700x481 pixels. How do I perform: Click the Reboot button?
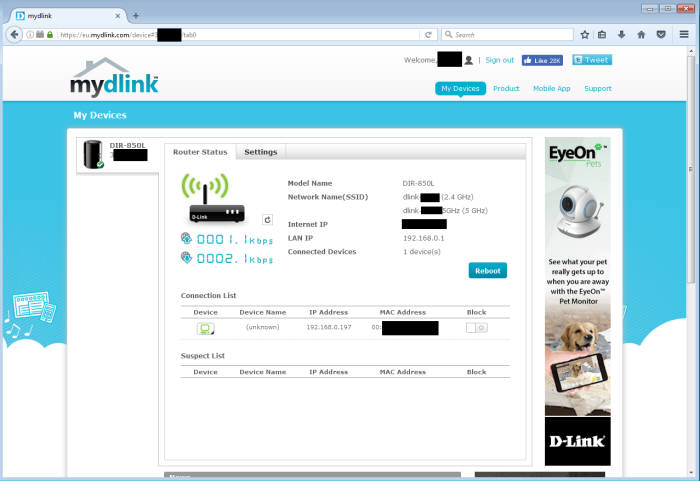tap(488, 271)
